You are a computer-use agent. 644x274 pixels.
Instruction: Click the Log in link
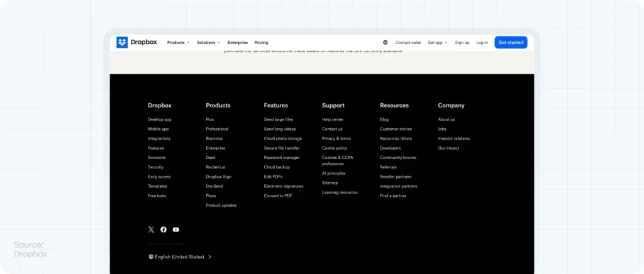[x=482, y=43]
